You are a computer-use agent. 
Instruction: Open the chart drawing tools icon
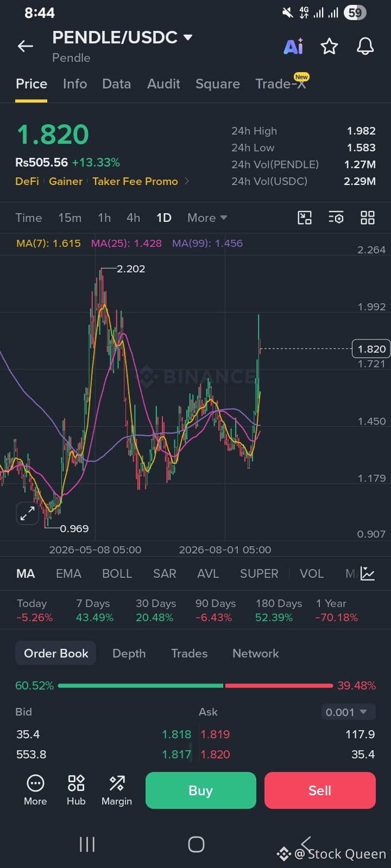tap(305, 218)
